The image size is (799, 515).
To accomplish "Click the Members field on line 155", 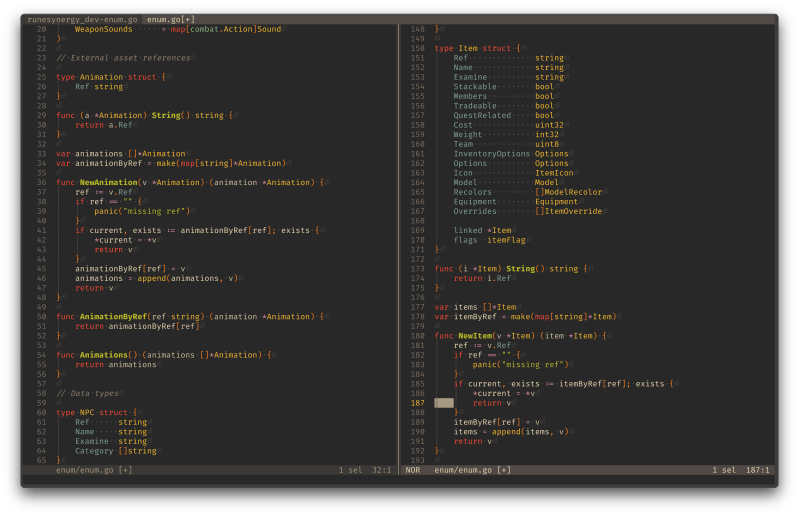I will point(470,96).
